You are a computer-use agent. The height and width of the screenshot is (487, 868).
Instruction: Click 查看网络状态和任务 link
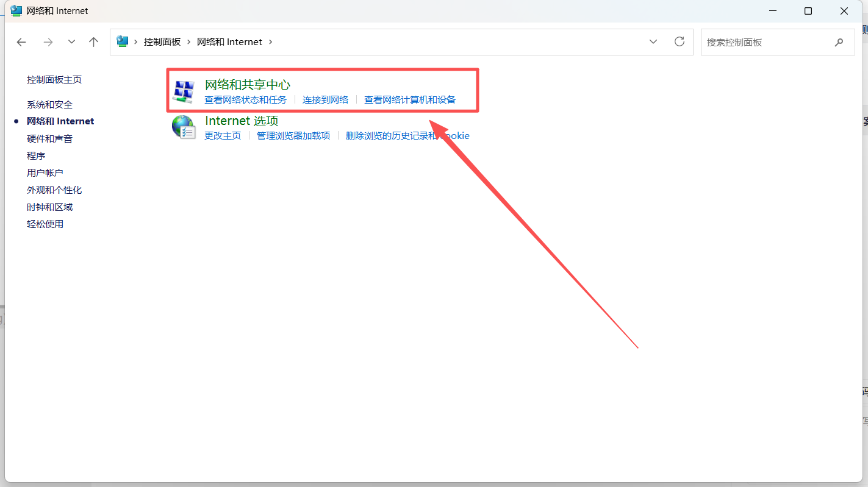[245, 100]
